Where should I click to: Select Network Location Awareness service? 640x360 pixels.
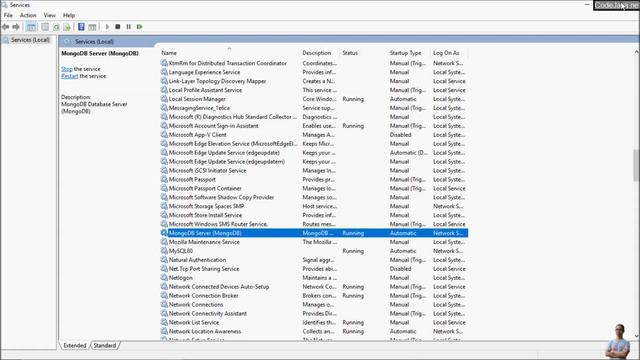point(314,331)
